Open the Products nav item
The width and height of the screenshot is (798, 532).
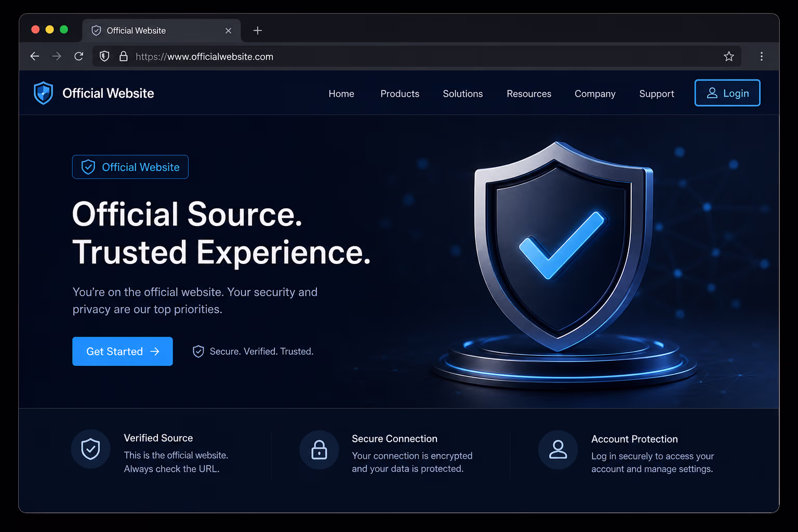point(400,94)
